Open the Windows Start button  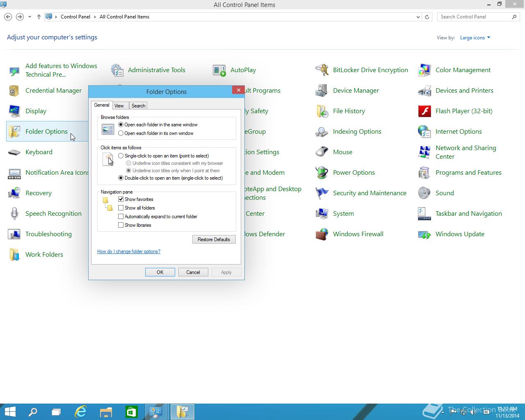pos(10,412)
